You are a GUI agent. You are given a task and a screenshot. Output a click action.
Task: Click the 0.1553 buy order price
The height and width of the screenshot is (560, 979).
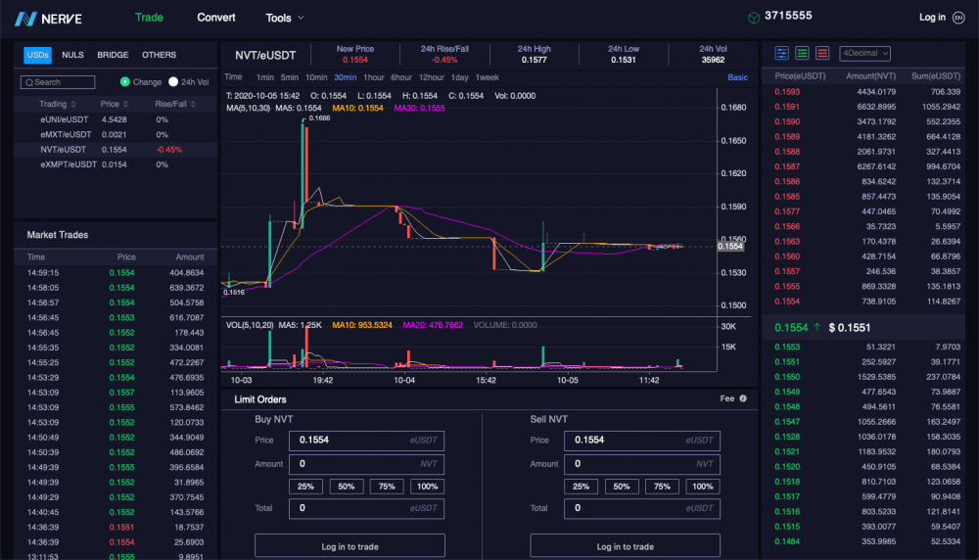[x=787, y=347]
